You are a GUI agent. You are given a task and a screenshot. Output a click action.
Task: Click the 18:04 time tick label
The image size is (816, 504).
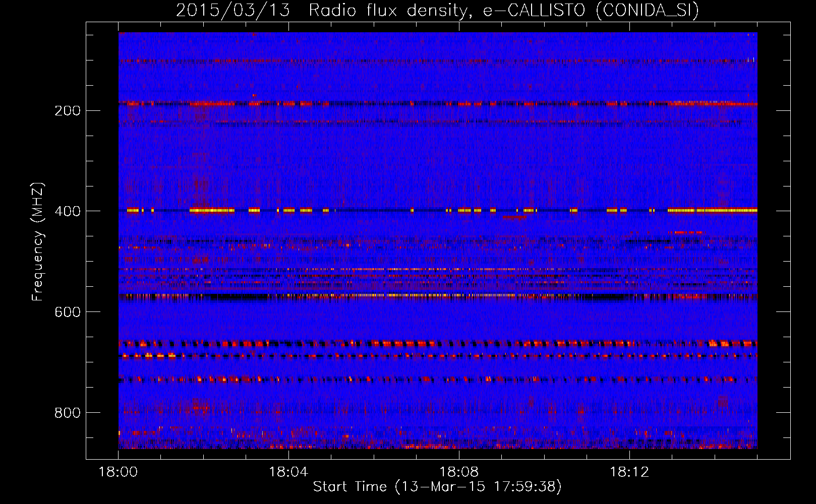tap(288, 472)
